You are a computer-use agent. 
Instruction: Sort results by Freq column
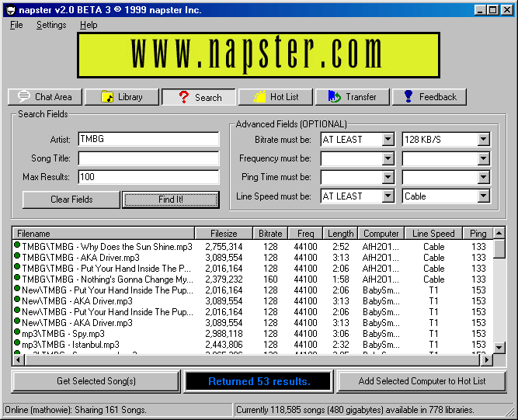pyautogui.click(x=305, y=234)
